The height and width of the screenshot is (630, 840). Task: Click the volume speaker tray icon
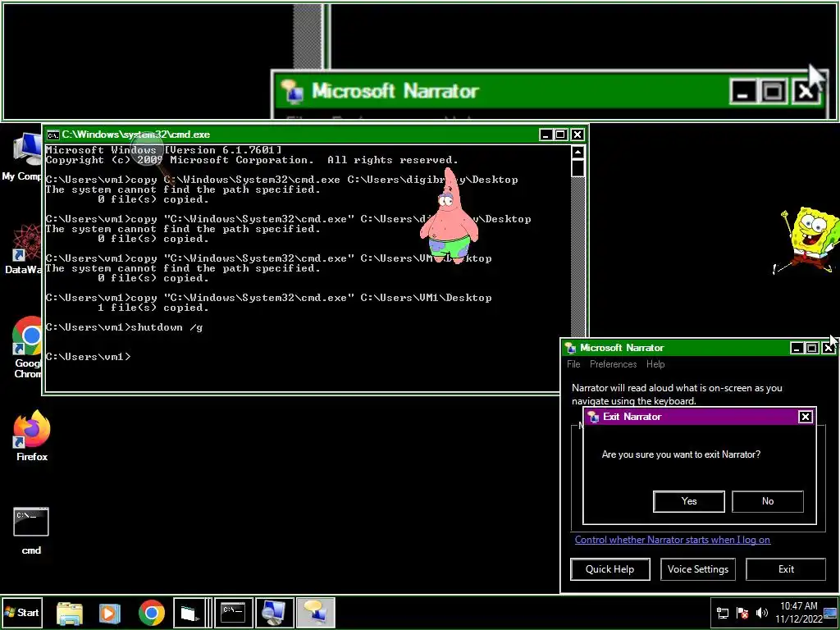click(761, 613)
